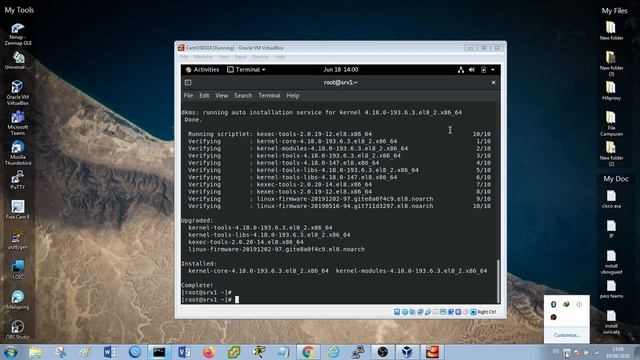Image resolution: width=640 pixels, height=360 pixels.
Task: Open the Free Cam 8 shortcut
Action: (18, 209)
